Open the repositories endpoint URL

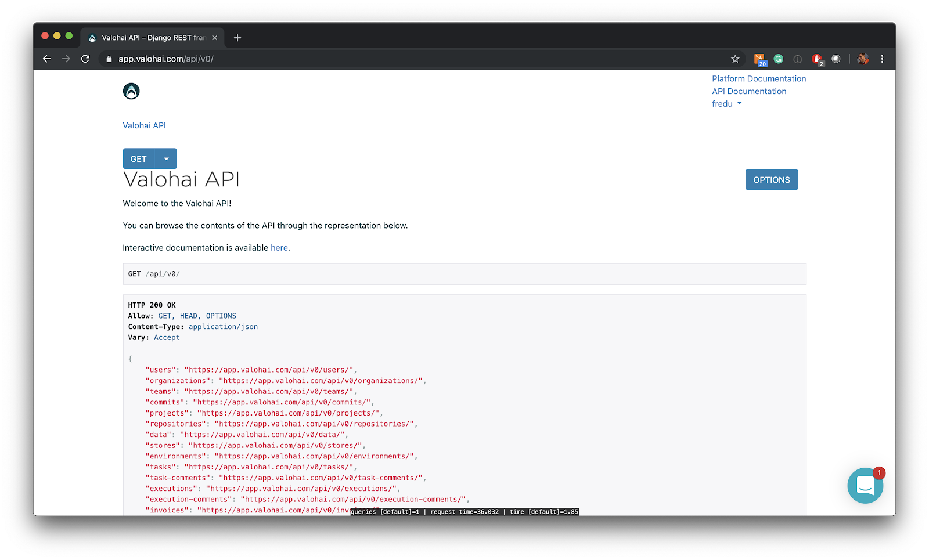tap(314, 424)
